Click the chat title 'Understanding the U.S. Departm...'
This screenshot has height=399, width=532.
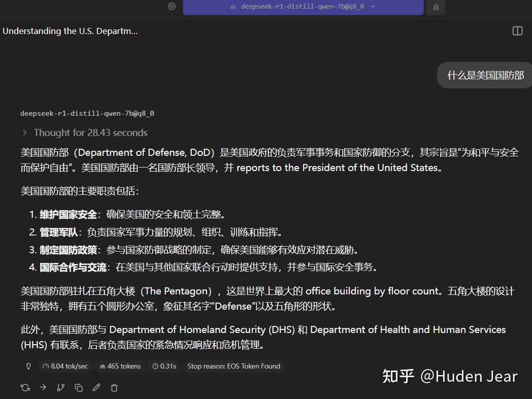(x=70, y=31)
